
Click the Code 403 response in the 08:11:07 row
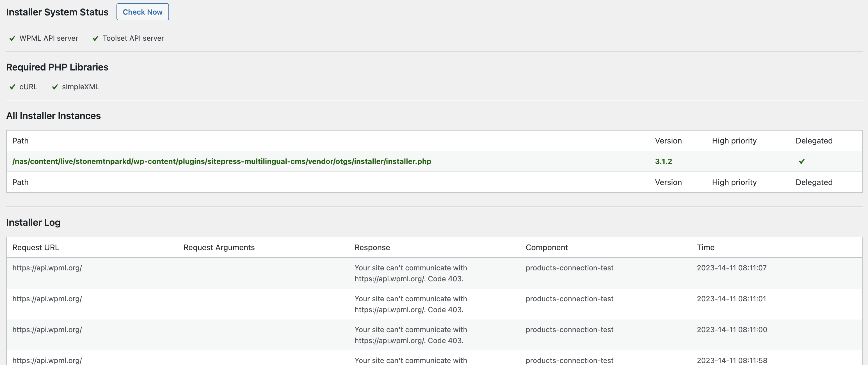click(x=411, y=273)
